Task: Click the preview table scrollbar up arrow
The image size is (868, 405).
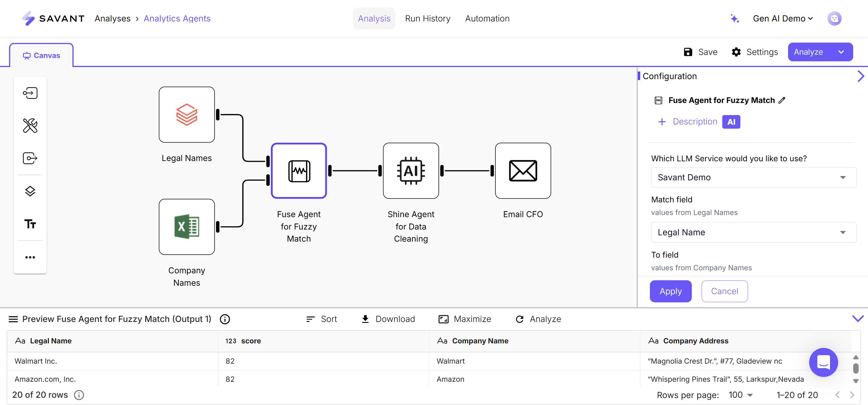Action: coord(856,357)
